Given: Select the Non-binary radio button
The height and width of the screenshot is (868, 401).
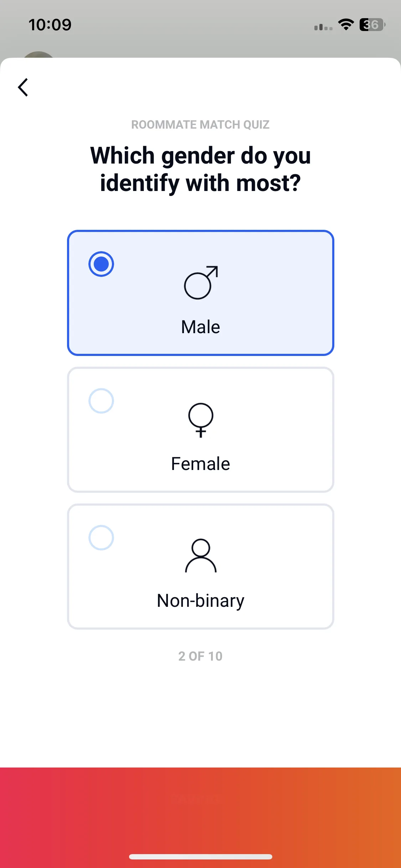Looking at the screenshot, I should pyautogui.click(x=101, y=538).
